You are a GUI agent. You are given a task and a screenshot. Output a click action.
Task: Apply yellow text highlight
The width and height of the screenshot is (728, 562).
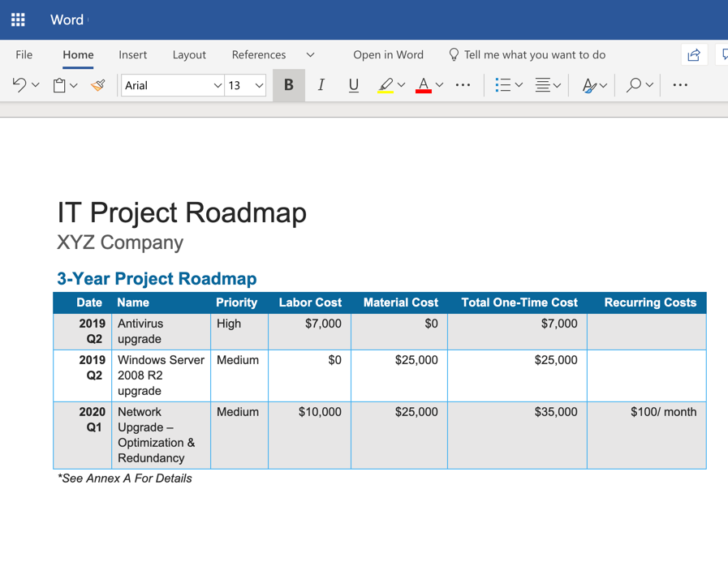click(x=387, y=84)
